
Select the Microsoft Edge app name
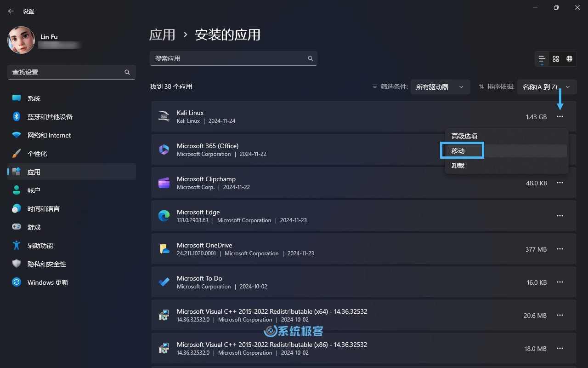coord(198,212)
